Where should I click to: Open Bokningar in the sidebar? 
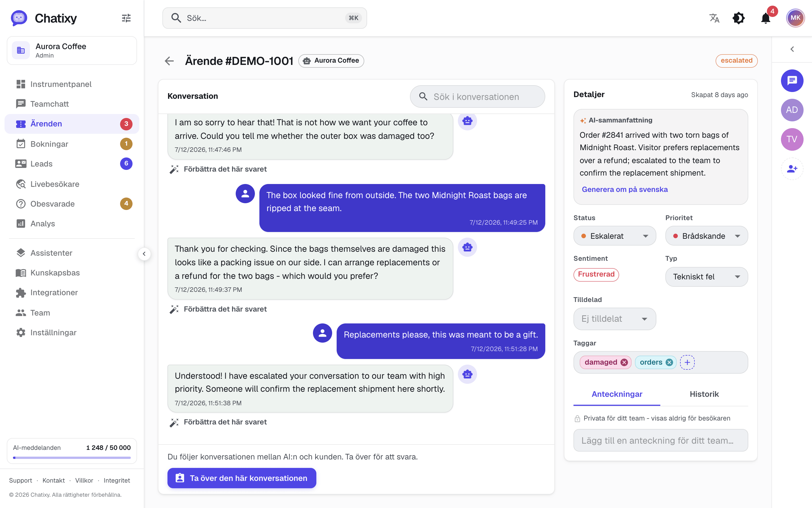[72, 144]
